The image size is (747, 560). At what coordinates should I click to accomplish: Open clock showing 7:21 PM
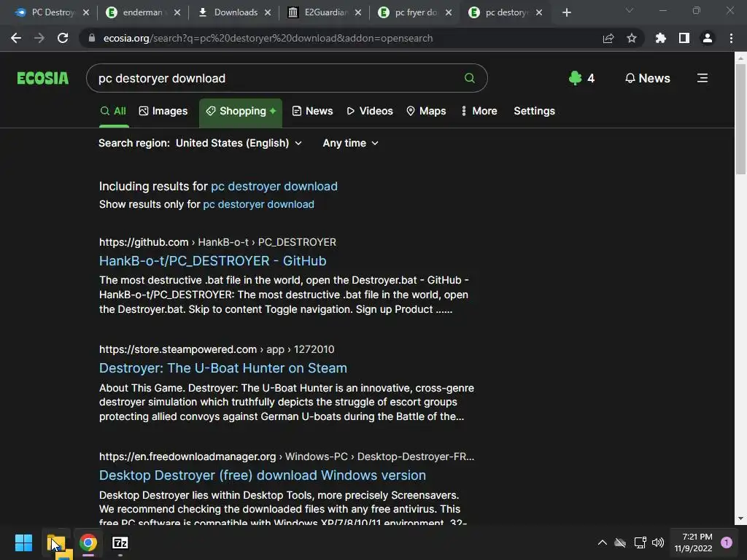point(693,542)
